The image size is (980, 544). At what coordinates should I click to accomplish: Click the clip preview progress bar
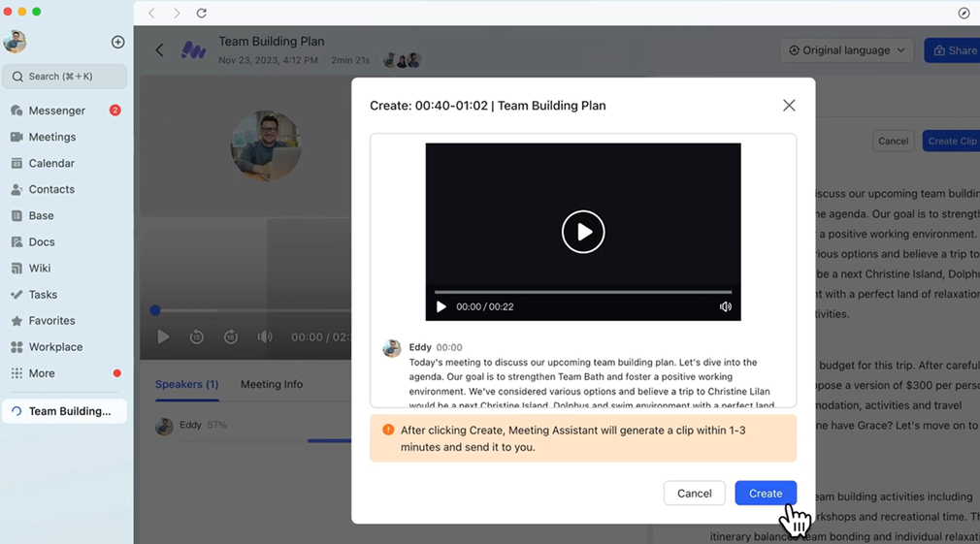(582, 291)
